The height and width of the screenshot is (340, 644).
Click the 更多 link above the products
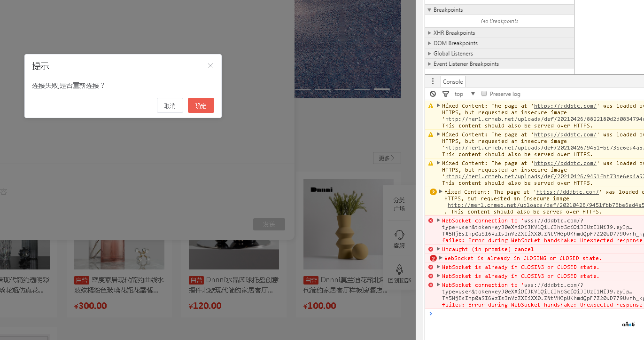tap(387, 158)
